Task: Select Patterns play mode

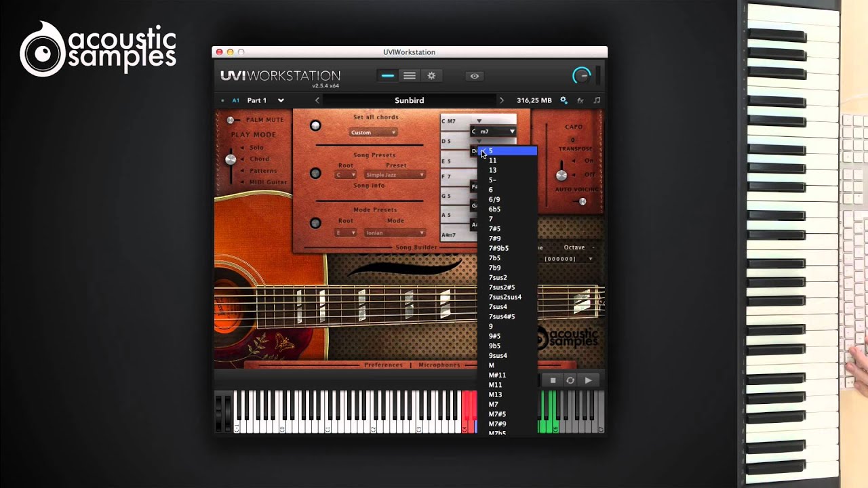Action: 263,171
